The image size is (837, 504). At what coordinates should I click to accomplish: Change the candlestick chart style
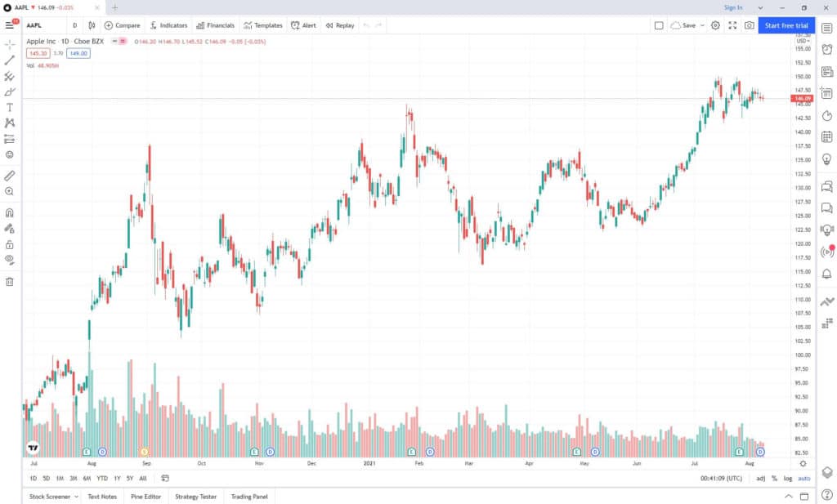coord(92,25)
